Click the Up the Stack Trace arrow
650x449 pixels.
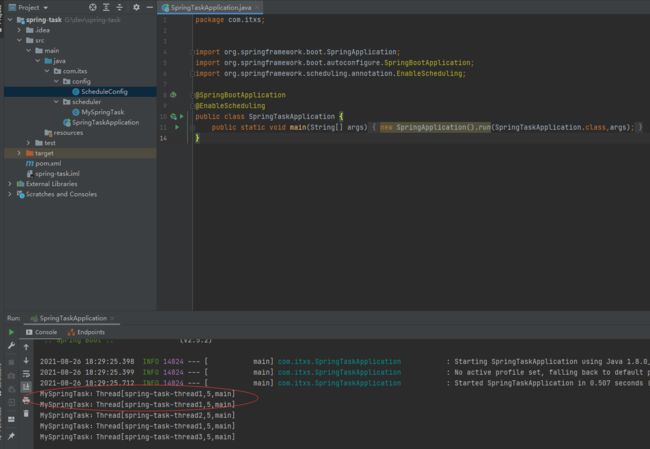[26, 347]
